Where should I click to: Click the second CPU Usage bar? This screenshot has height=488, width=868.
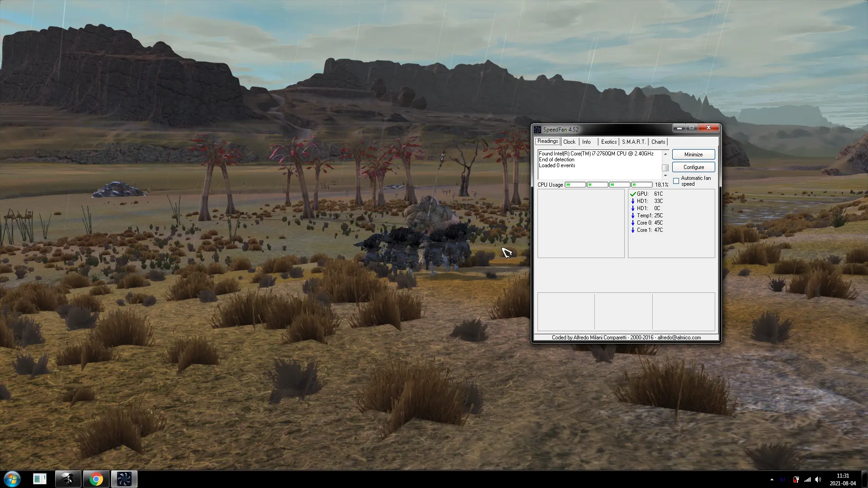(x=597, y=185)
